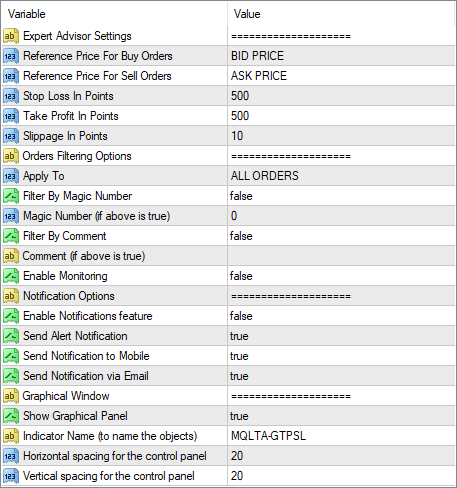Select the 'Notification Options' label

tap(69, 296)
